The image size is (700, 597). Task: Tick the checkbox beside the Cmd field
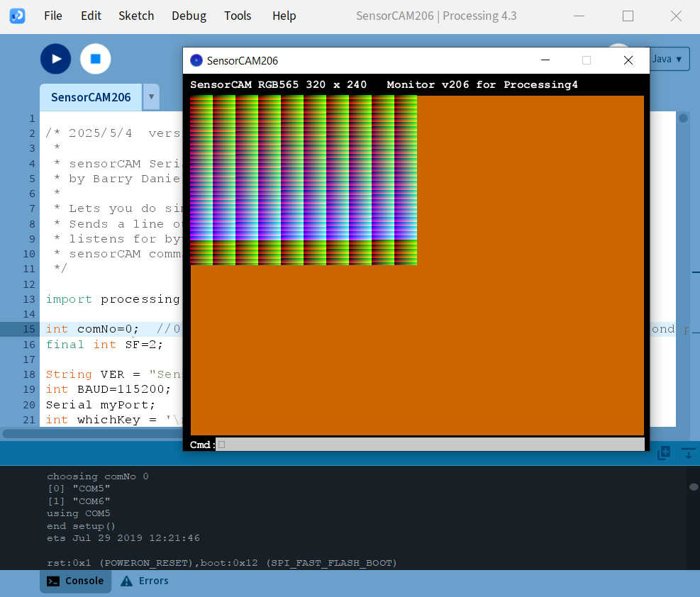[221, 444]
